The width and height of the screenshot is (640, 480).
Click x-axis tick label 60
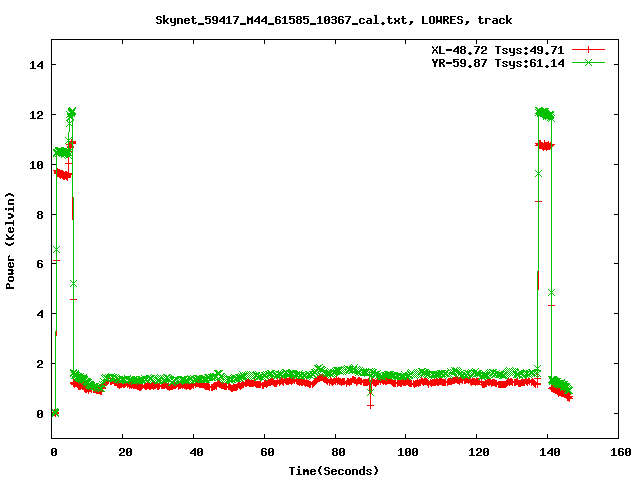[267, 452]
